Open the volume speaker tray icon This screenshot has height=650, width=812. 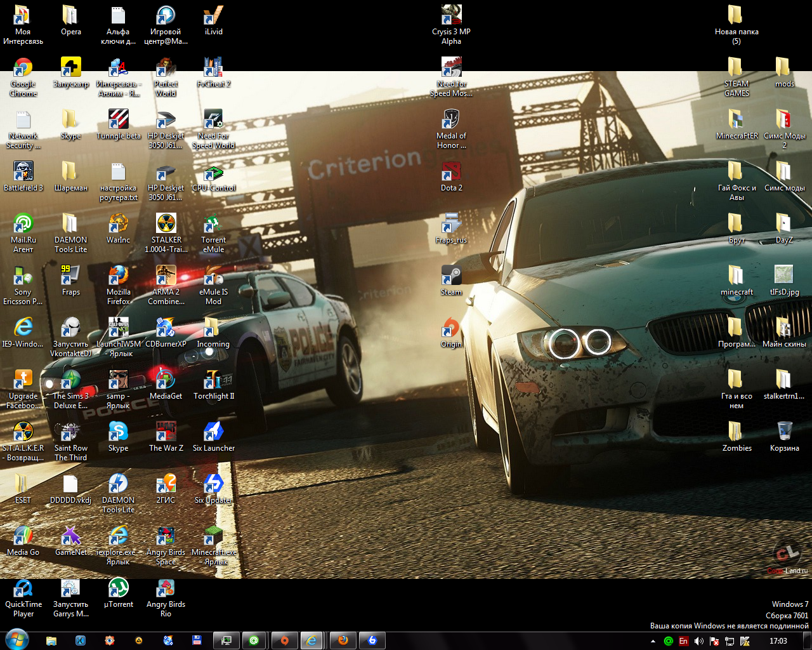coord(699,641)
